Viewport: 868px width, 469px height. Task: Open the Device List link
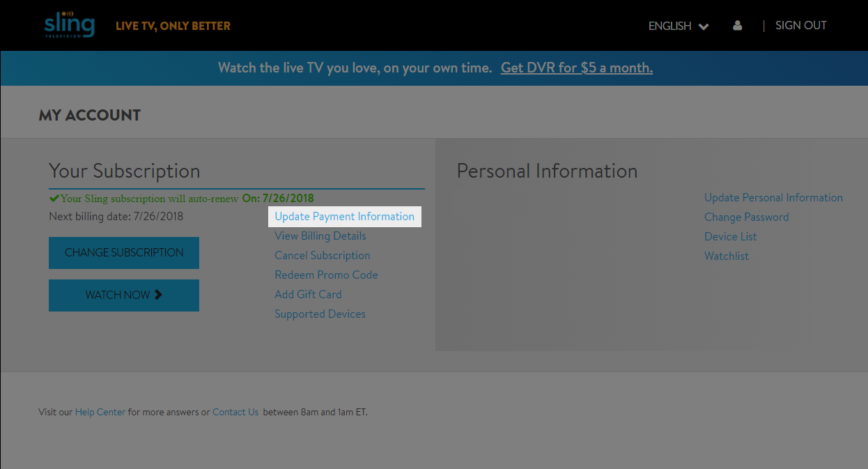(x=730, y=237)
